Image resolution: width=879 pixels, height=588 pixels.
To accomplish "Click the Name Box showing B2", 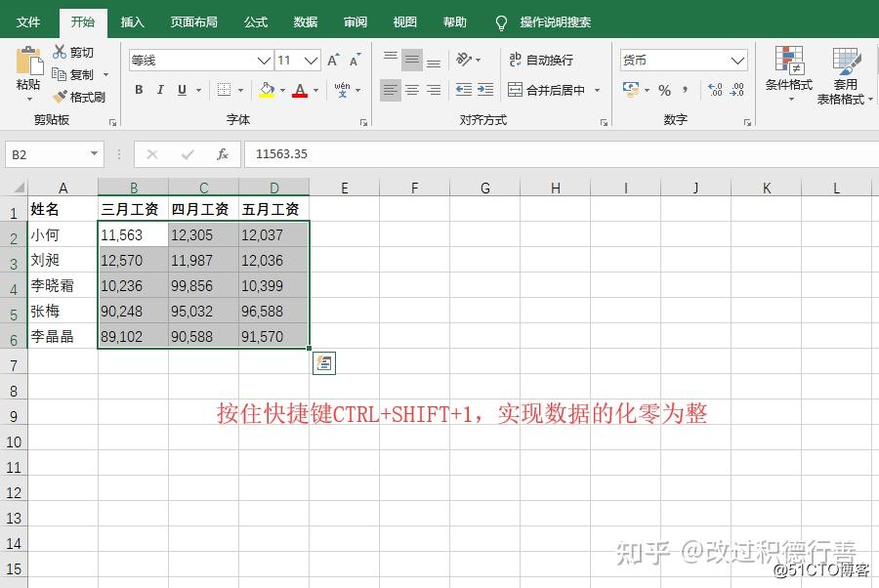I will [x=44, y=153].
